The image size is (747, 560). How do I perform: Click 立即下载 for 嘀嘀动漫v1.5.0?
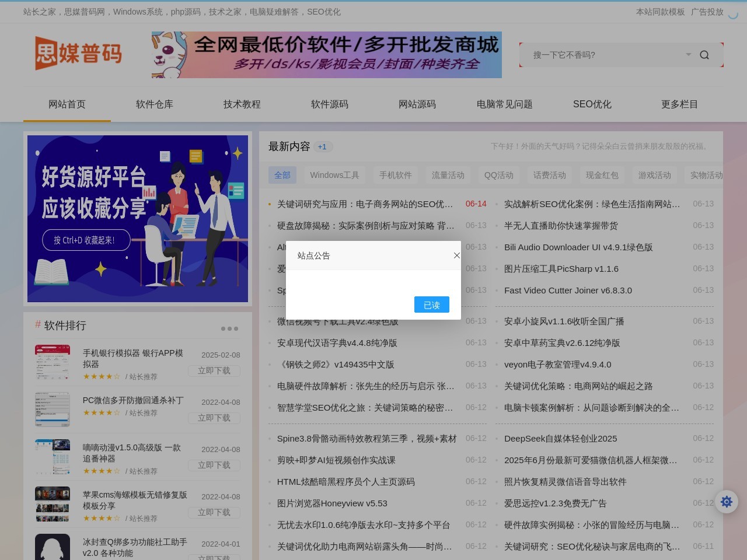point(214,465)
